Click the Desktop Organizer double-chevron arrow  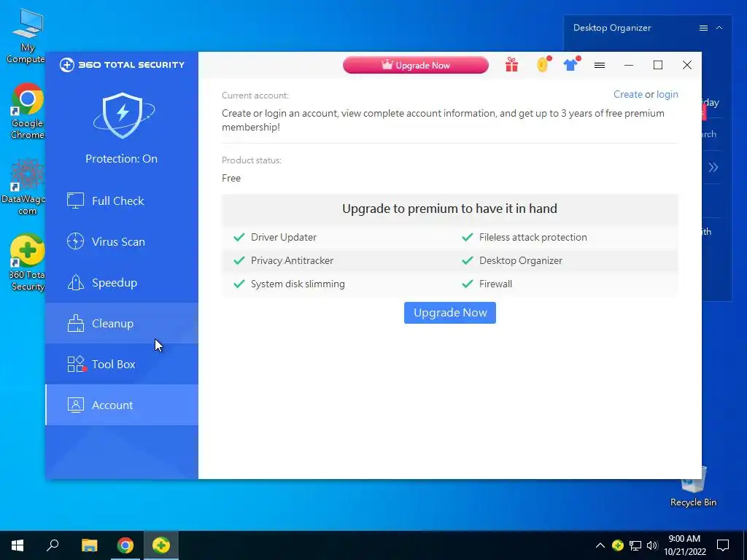(713, 167)
